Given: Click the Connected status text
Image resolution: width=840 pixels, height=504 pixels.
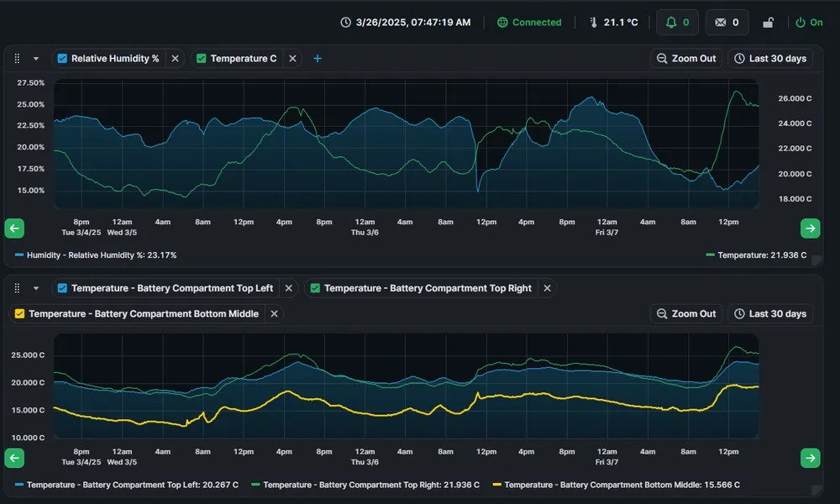Looking at the screenshot, I should [x=537, y=23].
